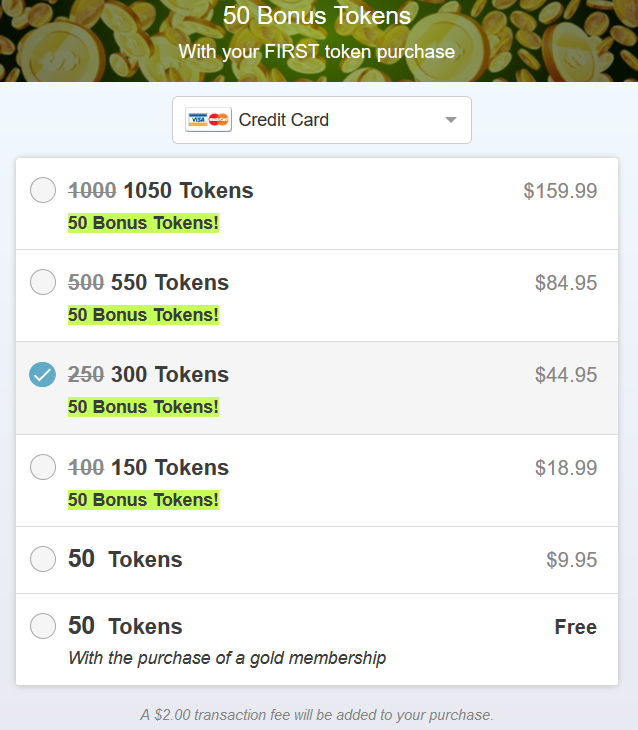Choose the 50 Tokens for $9.95 radio
The height and width of the screenshot is (730, 638).
pos(43,559)
